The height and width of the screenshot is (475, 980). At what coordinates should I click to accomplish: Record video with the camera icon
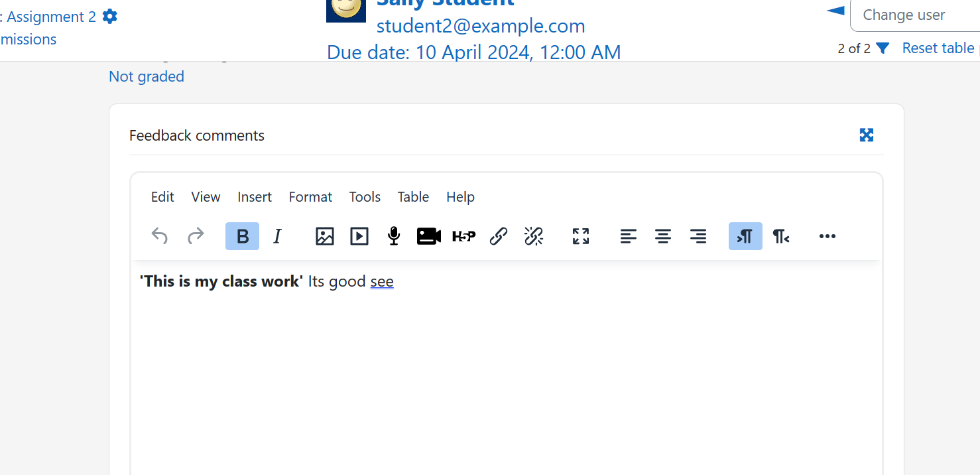click(429, 236)
